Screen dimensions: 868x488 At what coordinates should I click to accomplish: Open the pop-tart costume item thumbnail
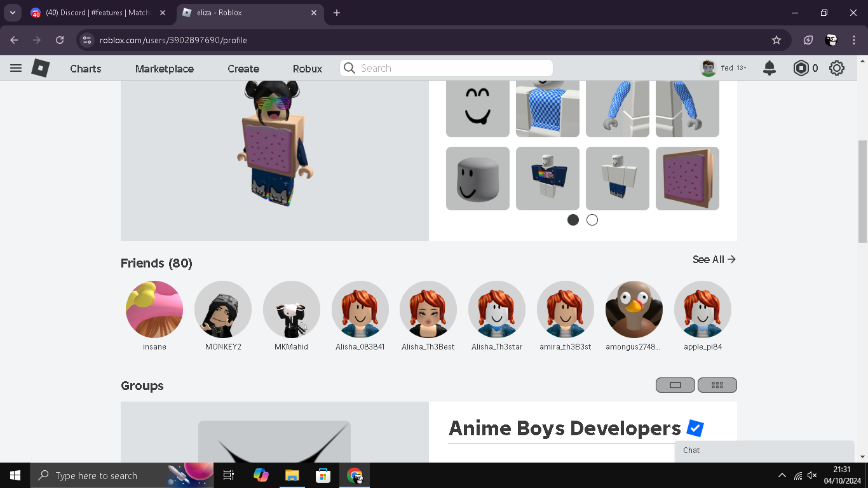(688, 179)
